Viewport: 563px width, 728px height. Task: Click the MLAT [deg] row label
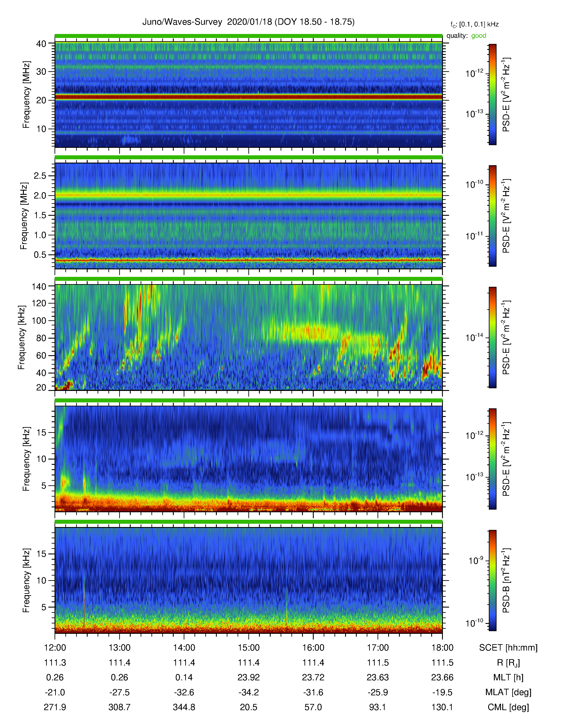(508, 692)
